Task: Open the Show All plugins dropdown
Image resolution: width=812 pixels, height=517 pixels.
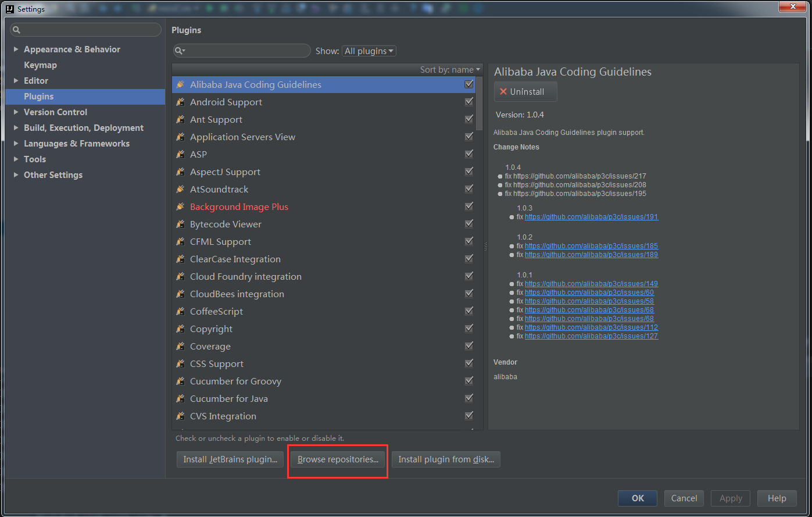Action: click(x=369, y=51)
